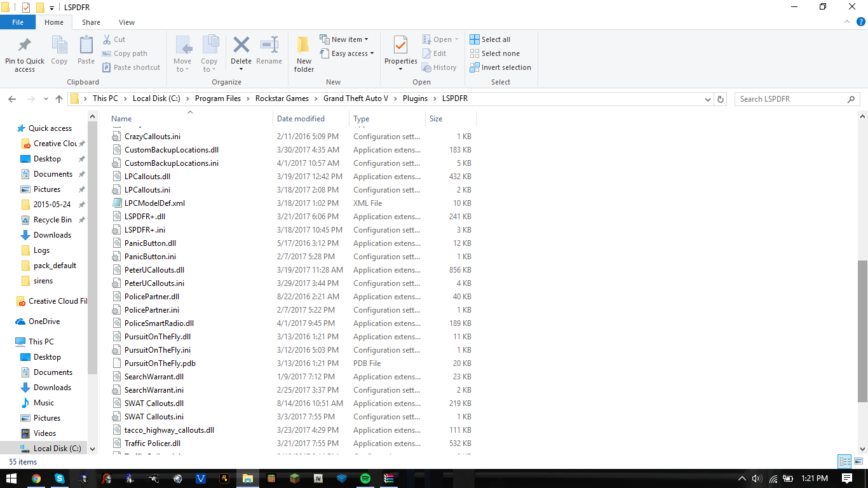Select Videos under This PC
Screen dimensions: 868x488
(x=44, y=433)
